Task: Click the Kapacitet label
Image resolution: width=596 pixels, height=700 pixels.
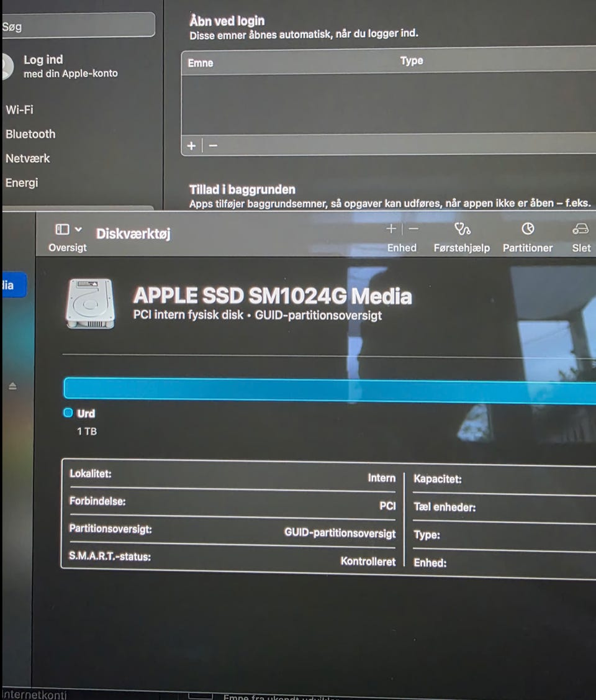Action: [x=437, y=478]
